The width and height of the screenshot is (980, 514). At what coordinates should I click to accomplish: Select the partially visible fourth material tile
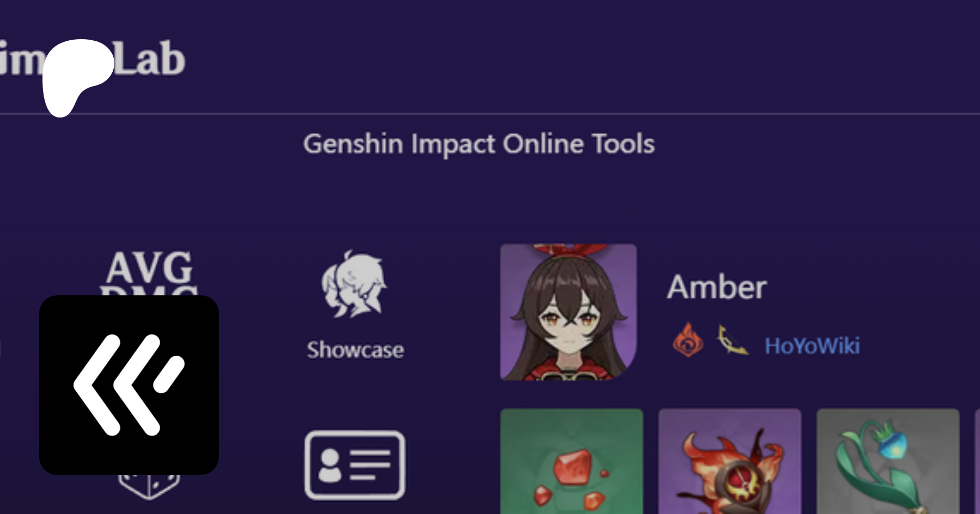[x=977, y=461]
